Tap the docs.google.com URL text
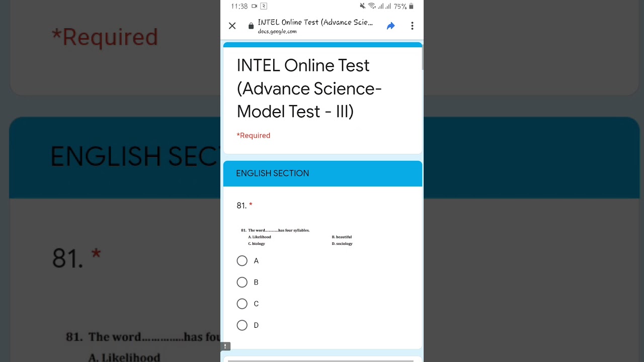644x362 pixels. click(277, 32)
